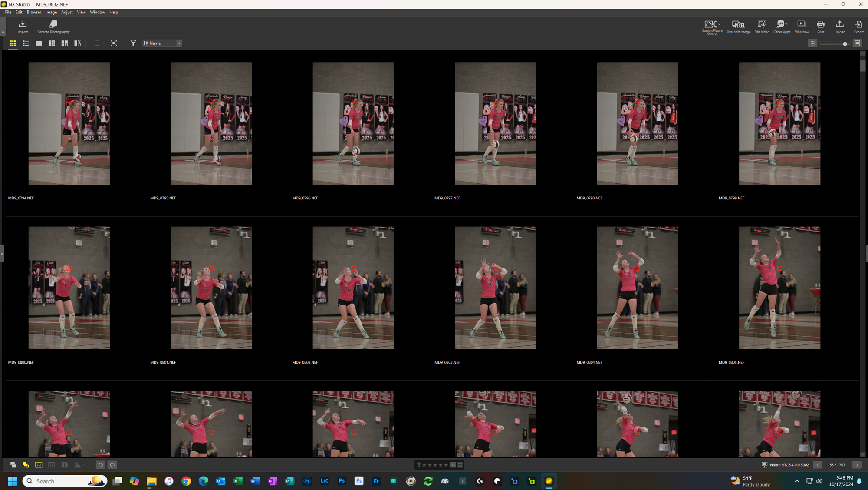868x490 pixels.
Task: Open File Explorer from taskbar
Action: point(151,481)
